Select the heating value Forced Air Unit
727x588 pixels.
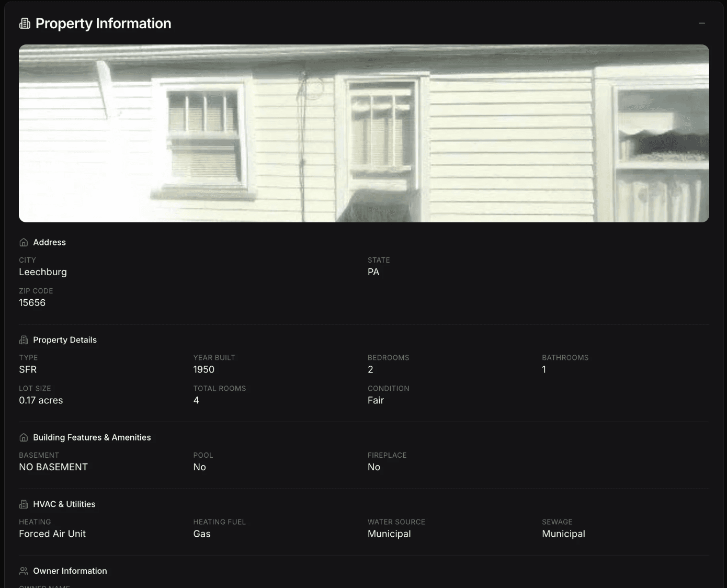pos(52,534)
